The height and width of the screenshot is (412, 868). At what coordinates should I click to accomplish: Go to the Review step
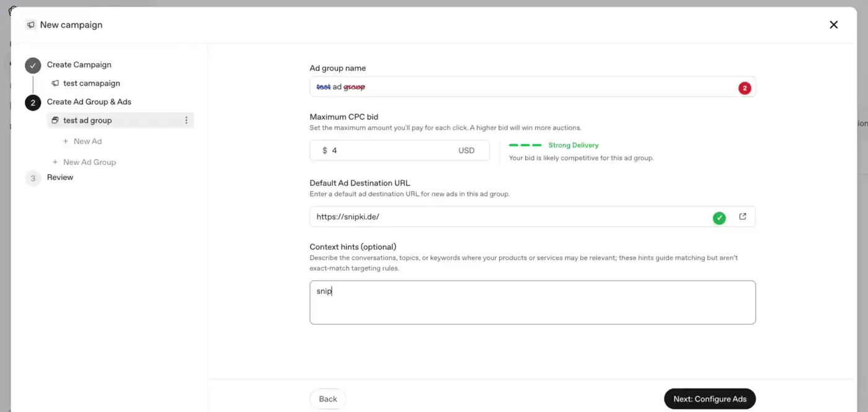coord(60,177)
